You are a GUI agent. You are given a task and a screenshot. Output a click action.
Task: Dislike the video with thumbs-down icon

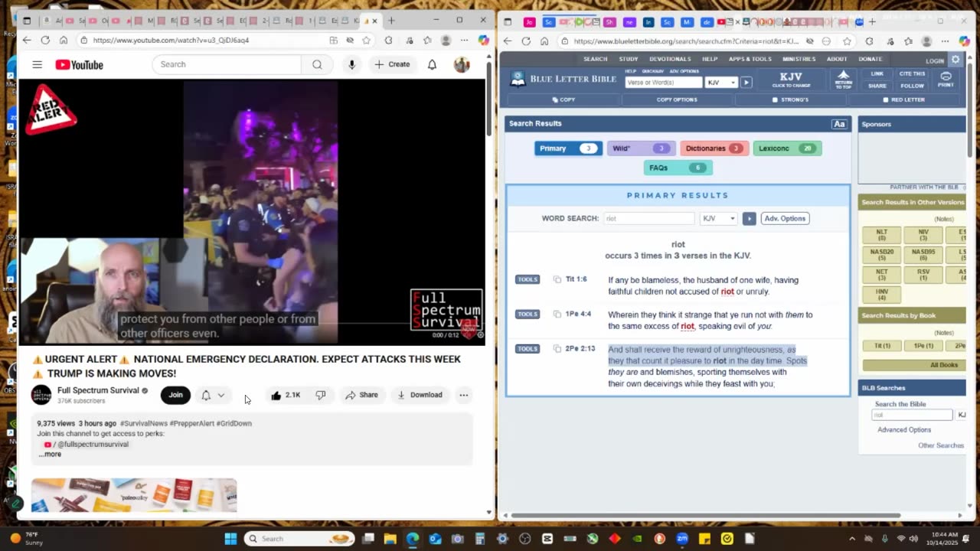pyautogui.click(x=321, y=395)
